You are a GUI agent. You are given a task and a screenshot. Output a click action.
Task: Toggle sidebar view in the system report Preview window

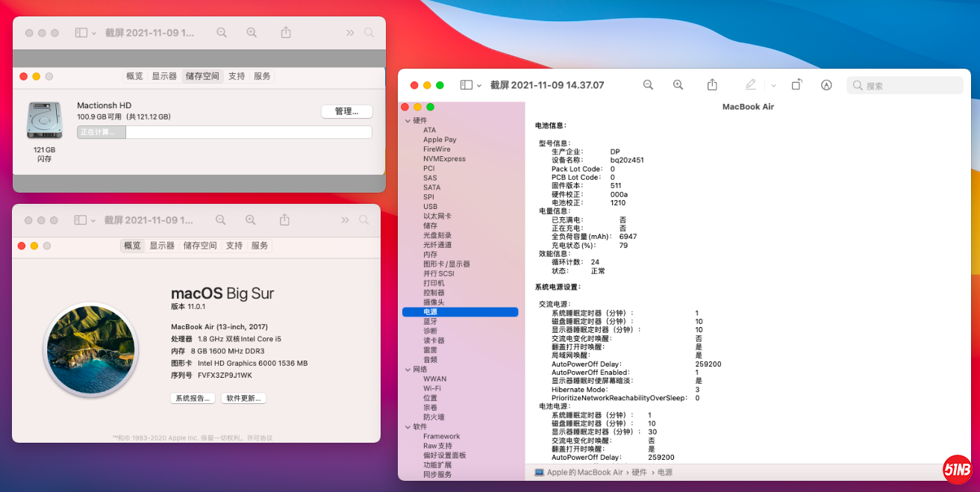(x=466, y=85)
